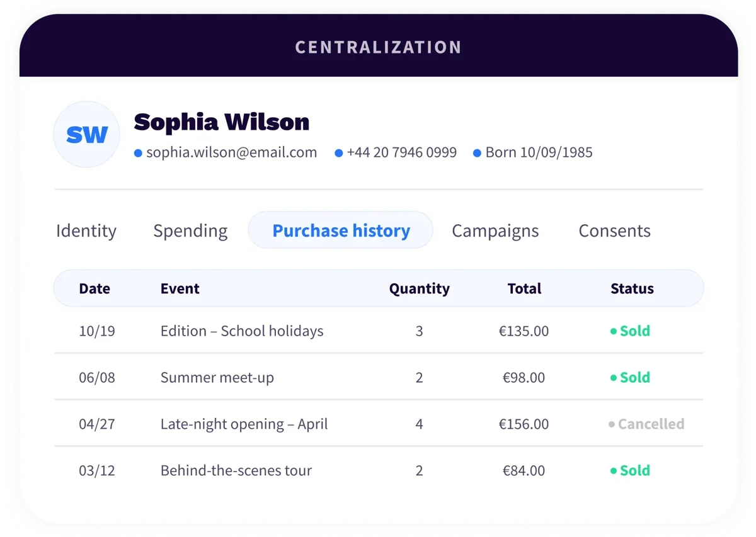Screen dimensions: 756x537
Task: Switch to the Spending tab
Action: coord(190,230)
